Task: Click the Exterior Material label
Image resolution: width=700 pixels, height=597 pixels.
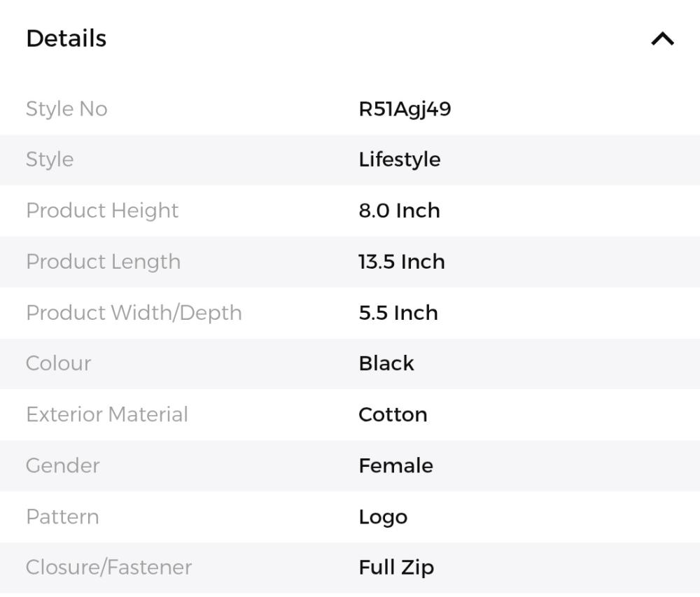Action: (107, 414)
